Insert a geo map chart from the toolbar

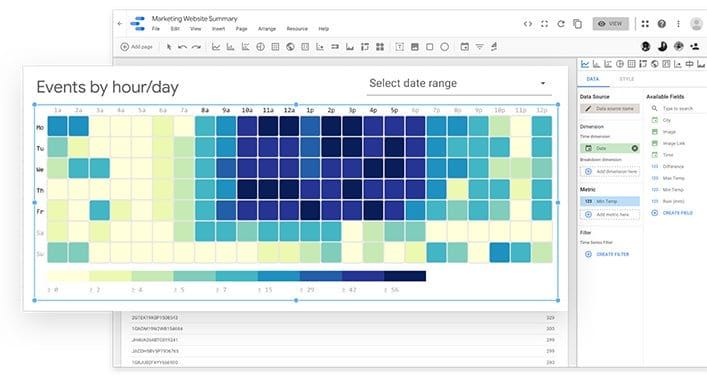[x=290, y=47]
